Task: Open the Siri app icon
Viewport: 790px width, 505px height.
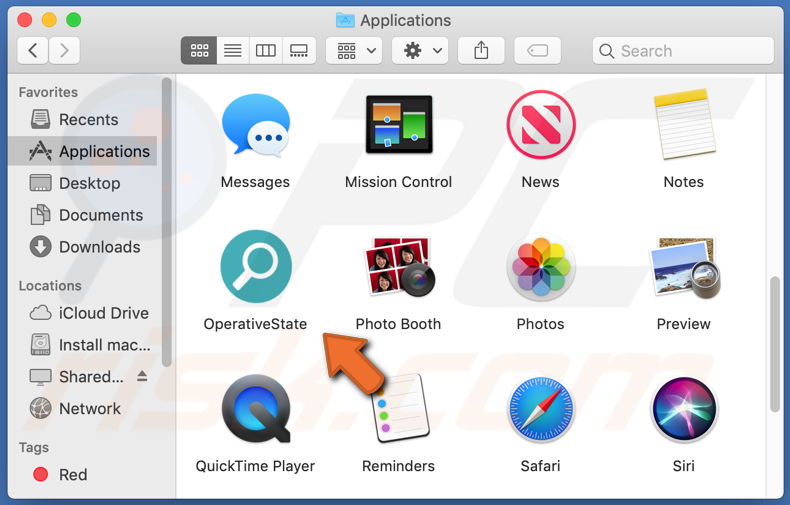Action: point(684,409)
